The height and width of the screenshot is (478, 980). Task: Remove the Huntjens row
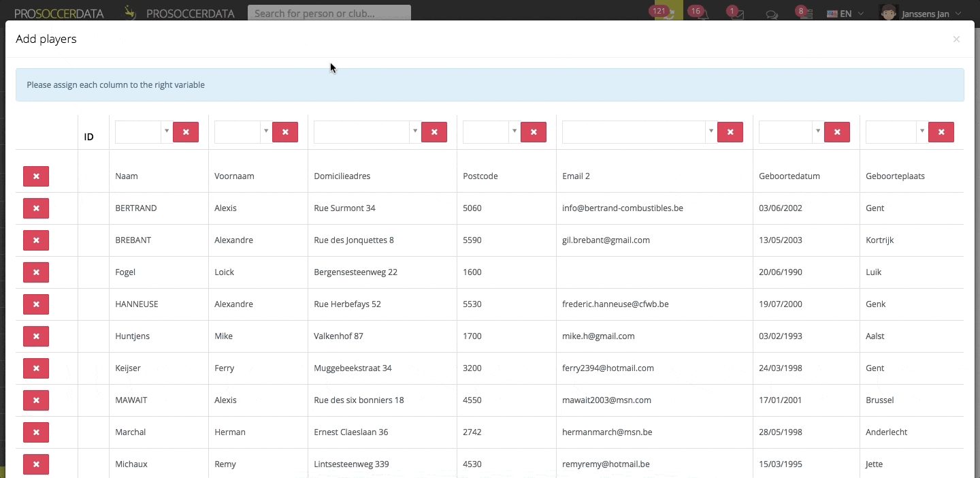coord(36,336)
